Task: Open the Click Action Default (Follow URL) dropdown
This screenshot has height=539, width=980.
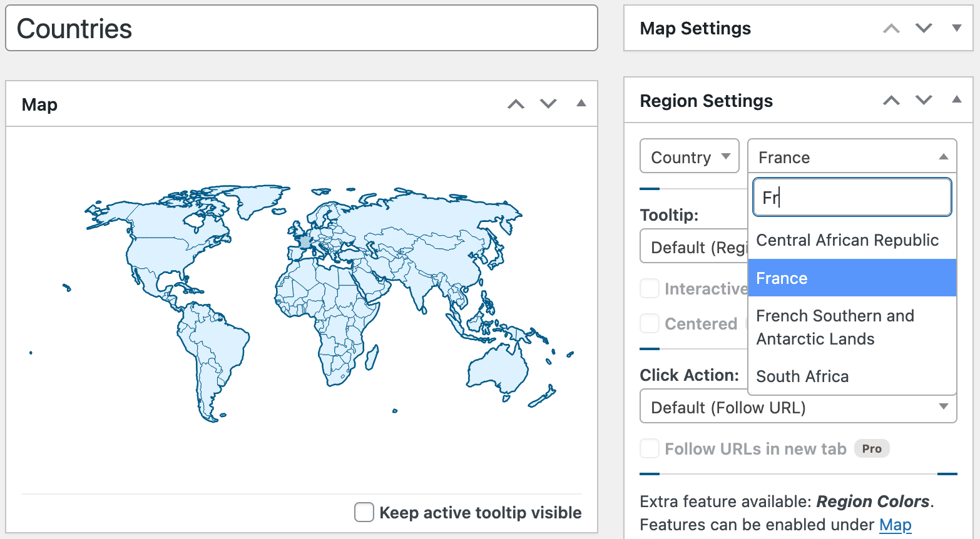Action: 798,407
